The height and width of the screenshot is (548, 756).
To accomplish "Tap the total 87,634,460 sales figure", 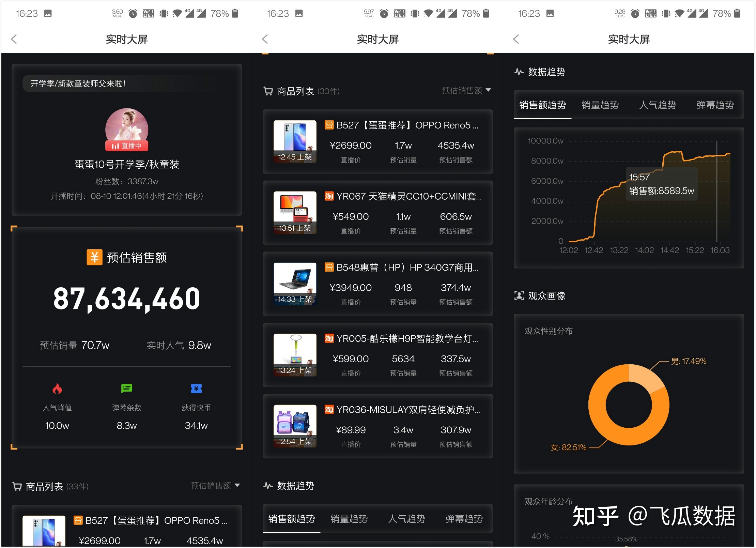I will point(127,299).
